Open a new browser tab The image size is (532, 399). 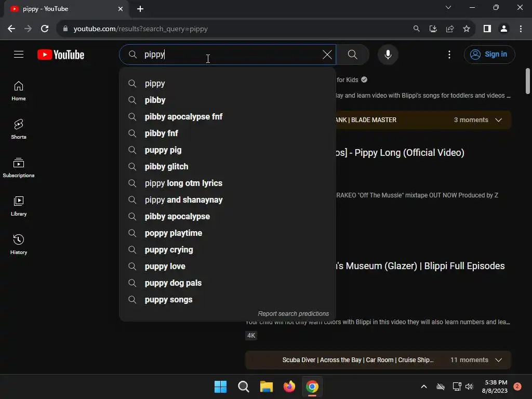pyautogui.click(x=140, y=9)
